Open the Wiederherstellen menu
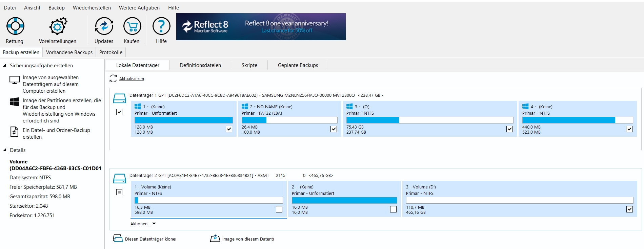Viewport: 644px width, 249px height. (x=92, y=7)
